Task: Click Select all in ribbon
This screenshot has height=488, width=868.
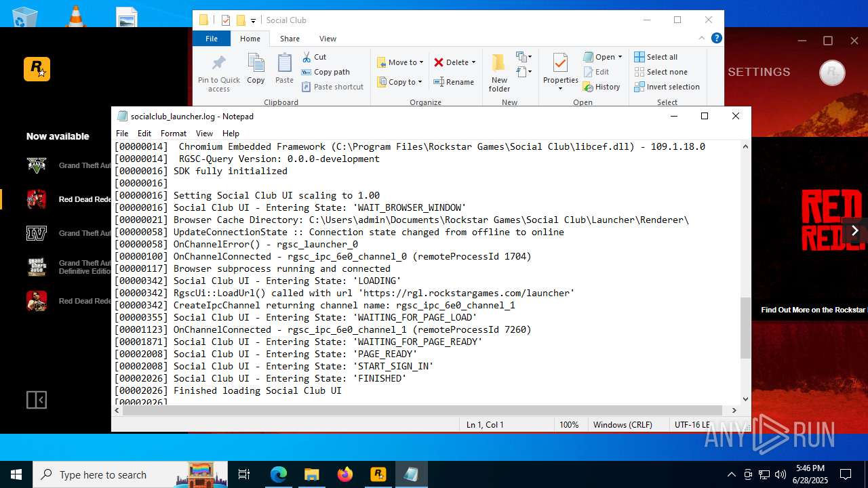Action: tap(656, 57)
